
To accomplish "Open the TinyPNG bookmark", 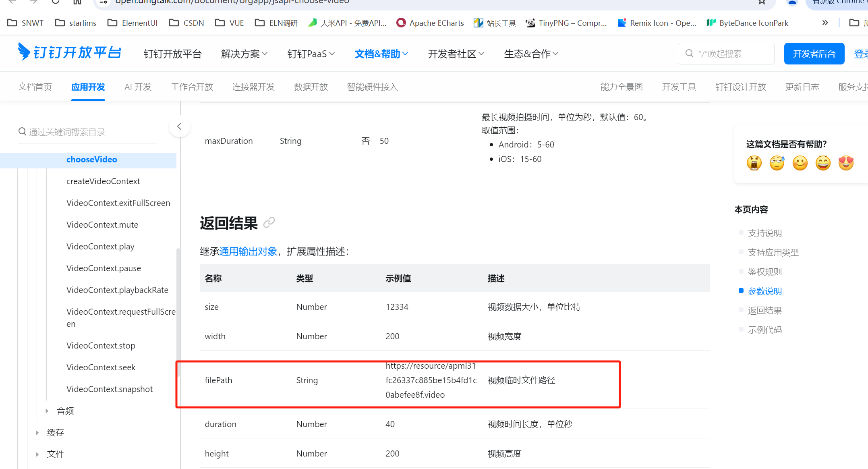I will point(566,23).
